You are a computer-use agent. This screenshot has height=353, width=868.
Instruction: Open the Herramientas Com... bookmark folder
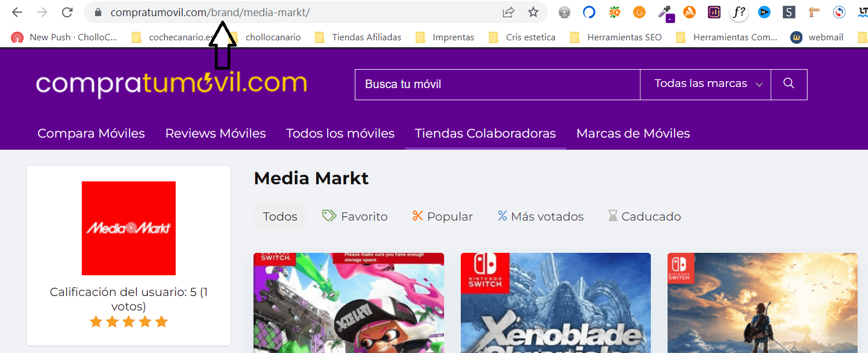[x=726, y=37]
